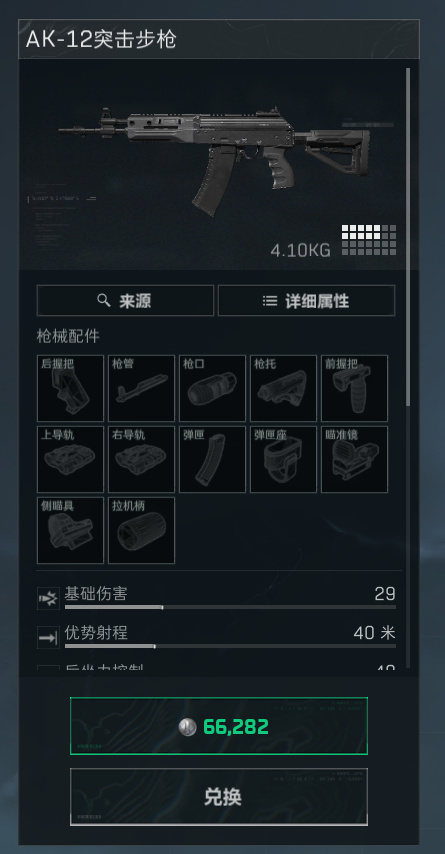Click the panel's vertical scrollbar

408,237
